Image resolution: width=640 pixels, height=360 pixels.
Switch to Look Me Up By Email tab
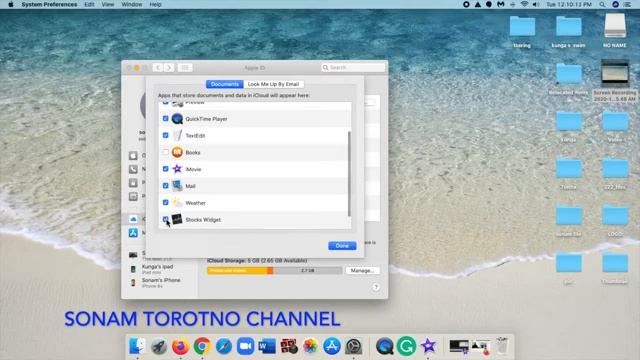tap(273, 84)
